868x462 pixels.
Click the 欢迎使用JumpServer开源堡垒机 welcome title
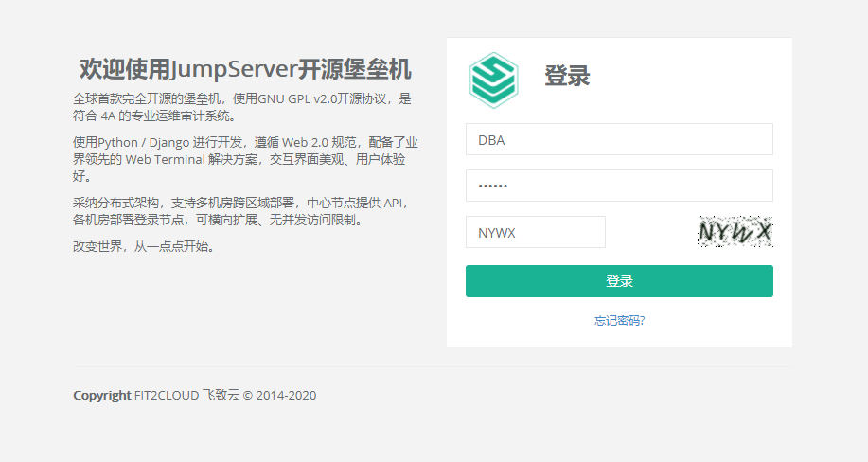click(x=245, y=69)
